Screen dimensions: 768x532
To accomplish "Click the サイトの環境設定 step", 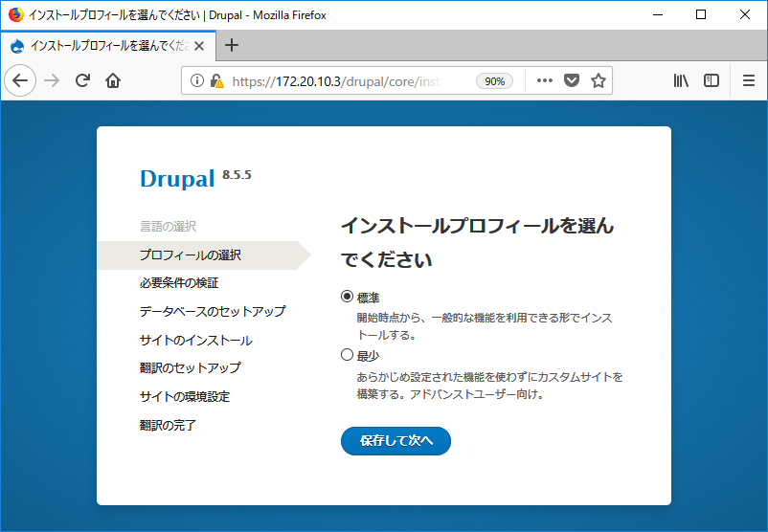I will (x=185, y=396).
